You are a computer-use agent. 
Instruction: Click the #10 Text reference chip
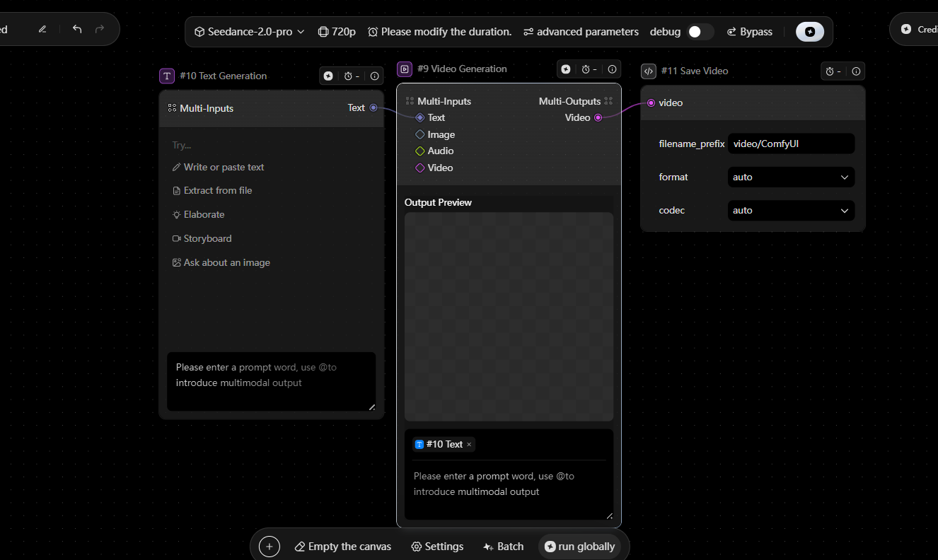(444, 444)
